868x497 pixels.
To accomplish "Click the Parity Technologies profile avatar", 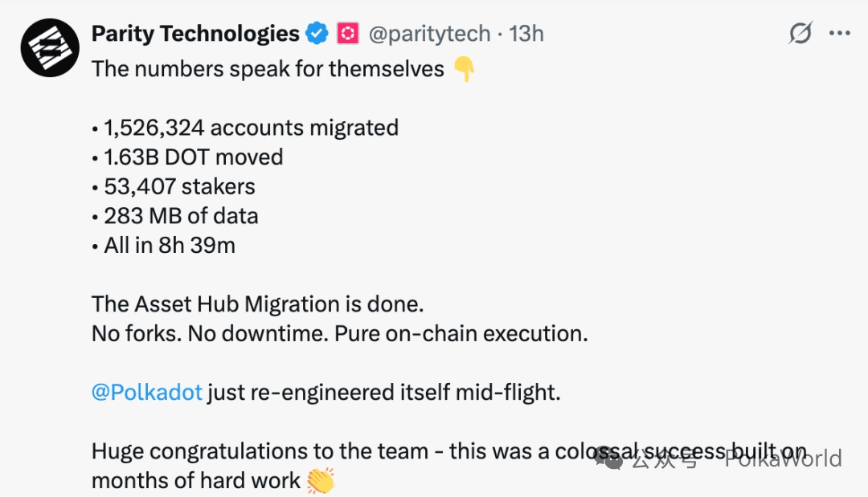I will pos(50,47).
